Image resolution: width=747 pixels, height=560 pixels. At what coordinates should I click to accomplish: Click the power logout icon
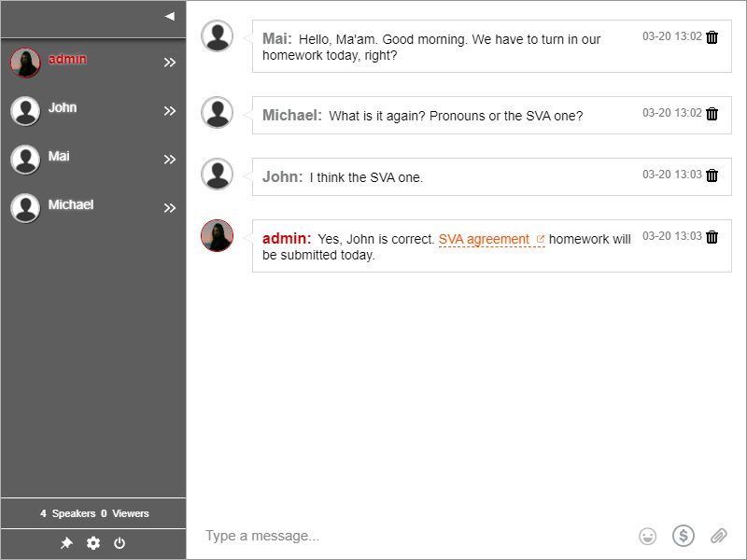click(x=120, y=543)
